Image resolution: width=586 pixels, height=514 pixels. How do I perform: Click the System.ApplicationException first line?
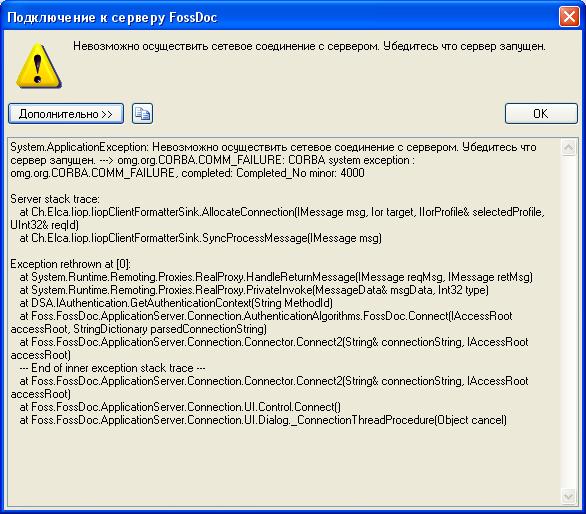click(273, 147)
